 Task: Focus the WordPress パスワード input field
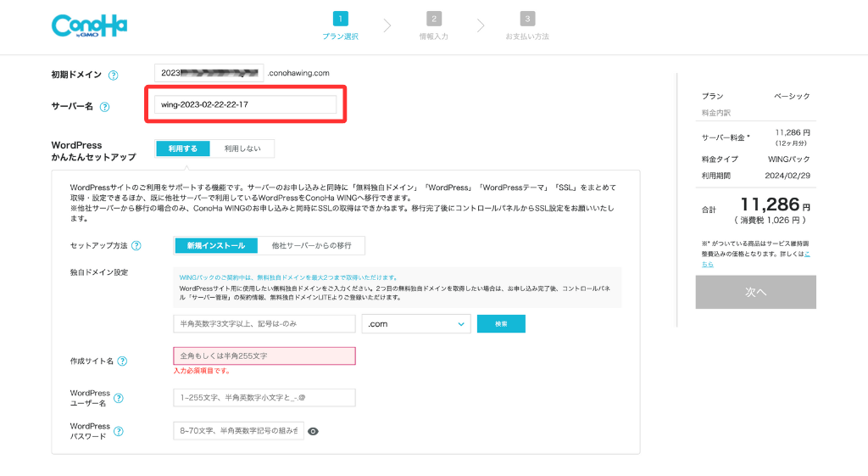(x=238, y=430)
